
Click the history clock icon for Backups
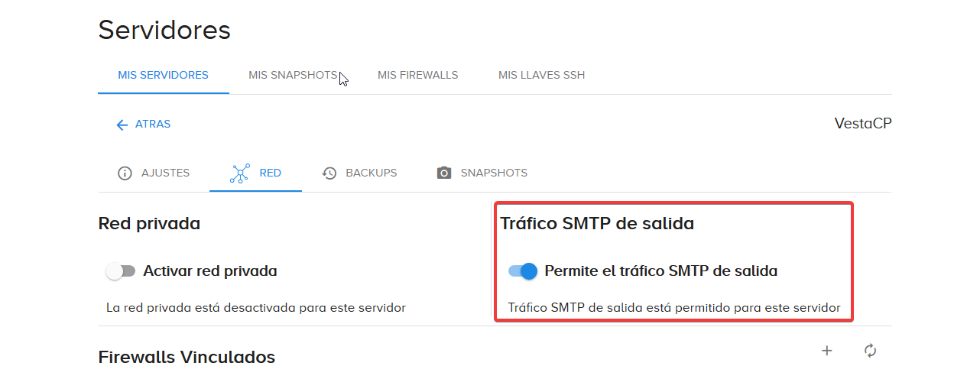point(329,173)
